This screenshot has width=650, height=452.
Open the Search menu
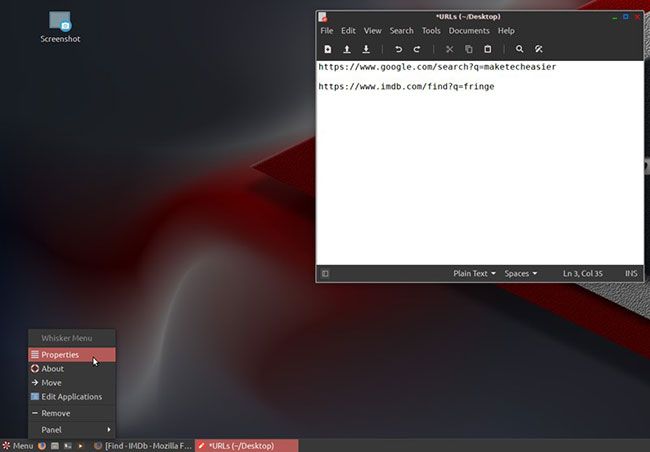[x=401, y=31]
